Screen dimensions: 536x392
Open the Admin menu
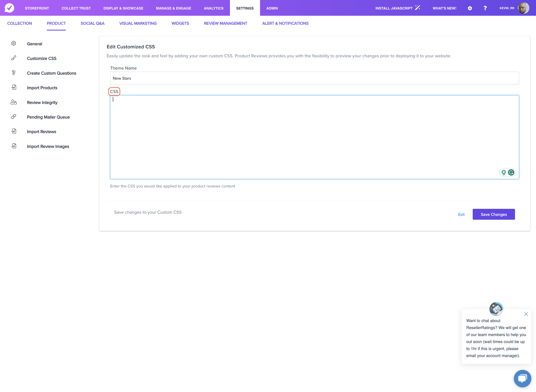272,8
